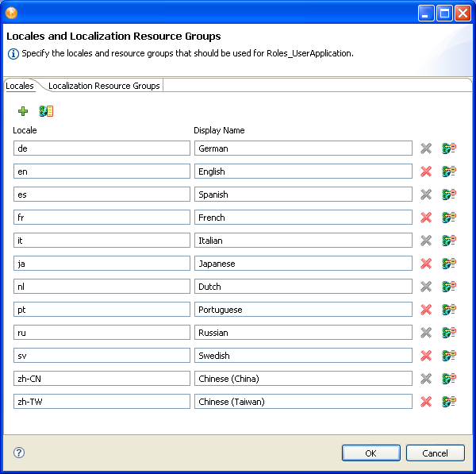Viewport: 476px width, 474px height.
Task: Click the grey X beside Italian
Action: point(426,241)
